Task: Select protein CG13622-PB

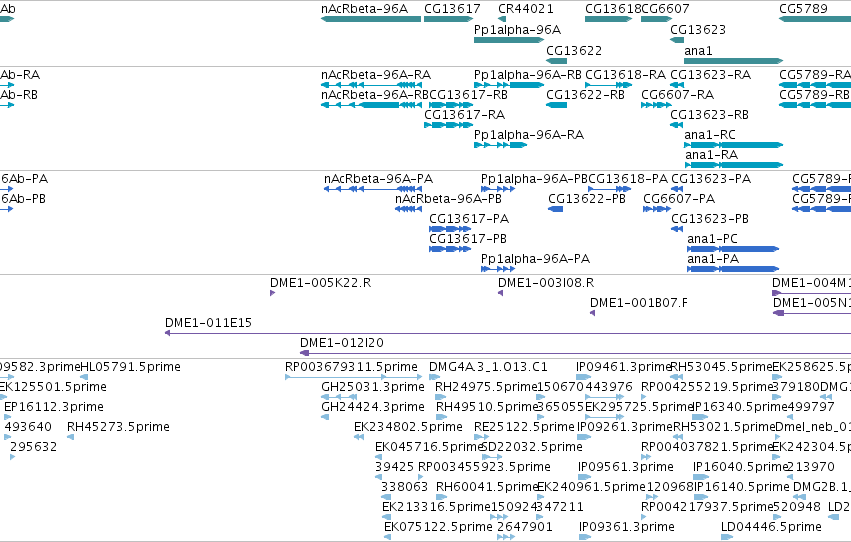Action: click(556, 209)
